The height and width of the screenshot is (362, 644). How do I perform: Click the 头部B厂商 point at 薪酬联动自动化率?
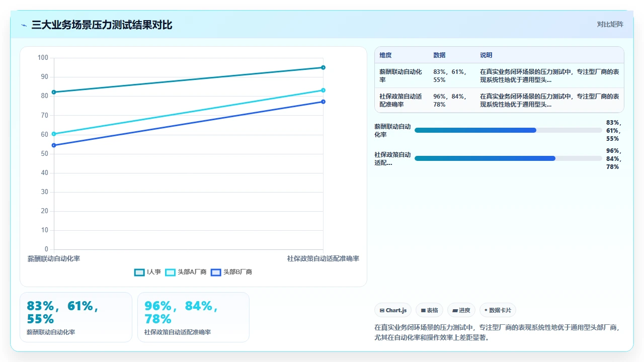coord(54,145)
